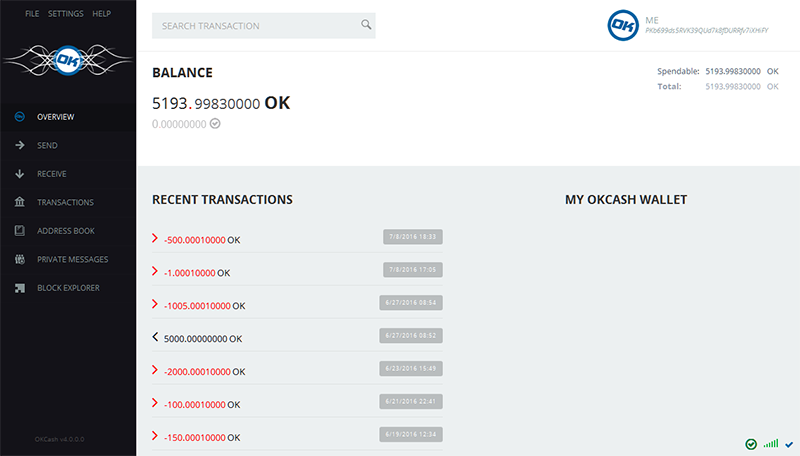The width and height of the screenshot is (800, 456).
Task: Open the Block Explorer page
Action: point(68,288)
